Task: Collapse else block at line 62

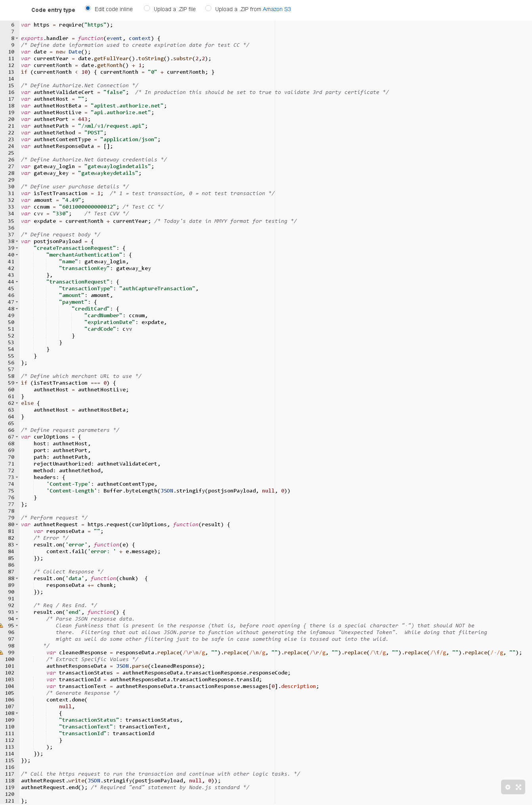Action: (x=17, y=403)
